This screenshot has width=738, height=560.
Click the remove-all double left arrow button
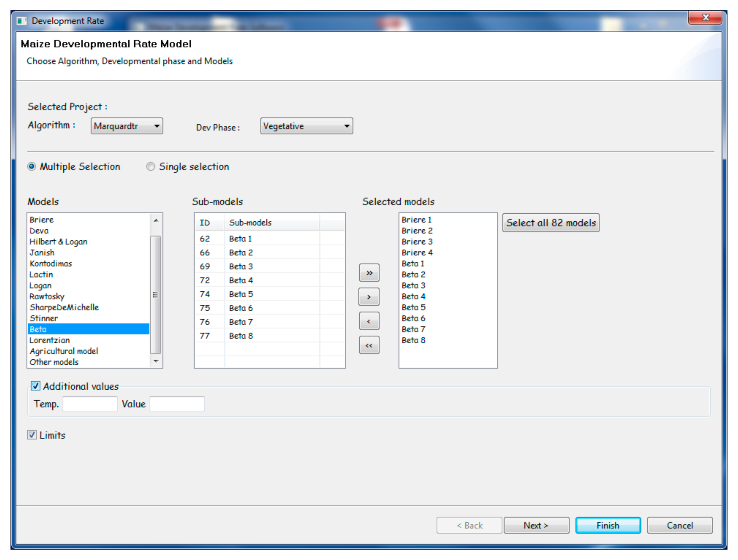click(x=369, y=345)
